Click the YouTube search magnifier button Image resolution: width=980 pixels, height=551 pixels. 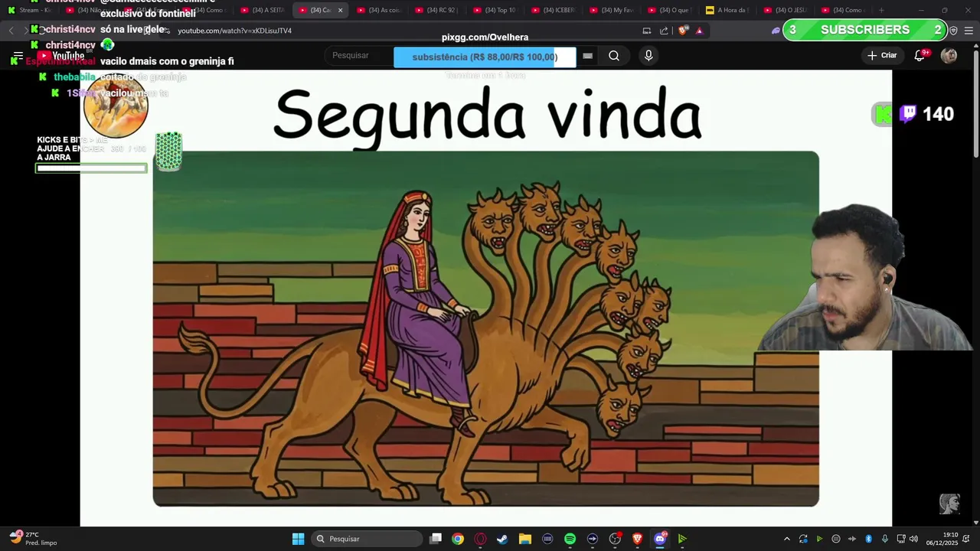pos(614,55)
